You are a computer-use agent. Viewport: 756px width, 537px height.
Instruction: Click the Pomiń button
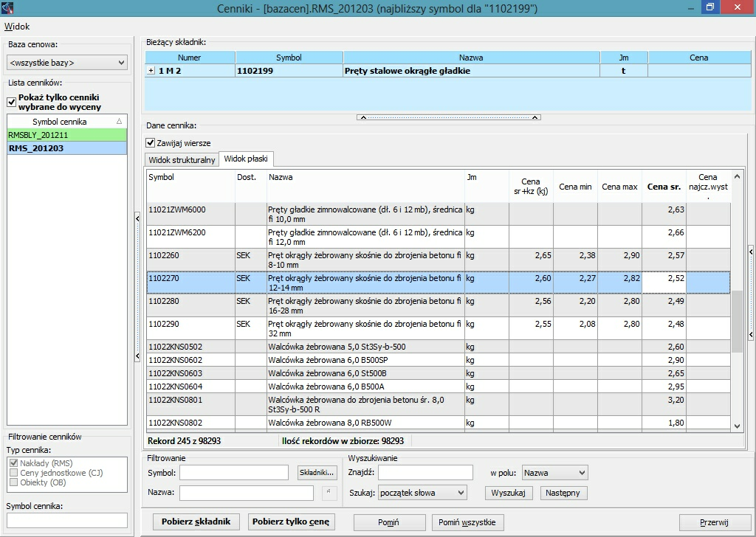point(389,522)
